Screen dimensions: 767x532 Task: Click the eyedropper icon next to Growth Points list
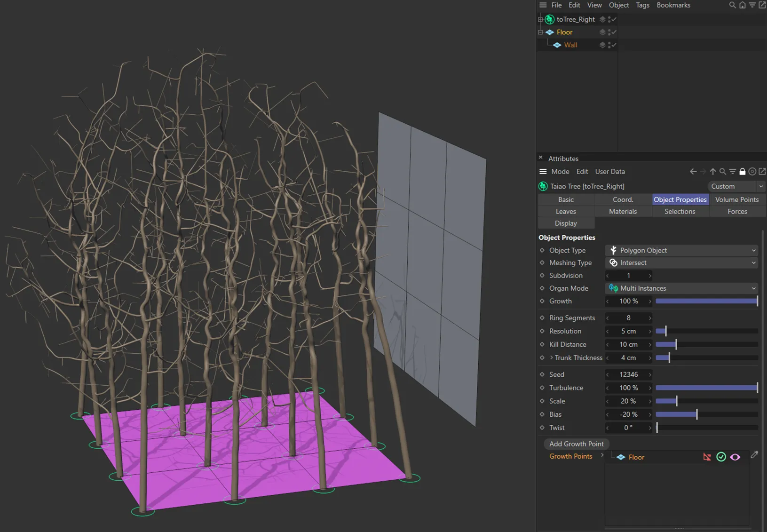755,455
